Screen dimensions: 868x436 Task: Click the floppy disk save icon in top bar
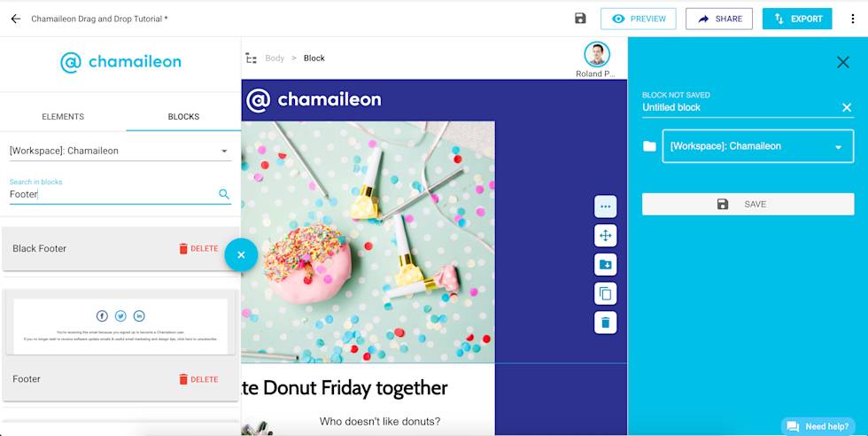(x=580, y=19)
